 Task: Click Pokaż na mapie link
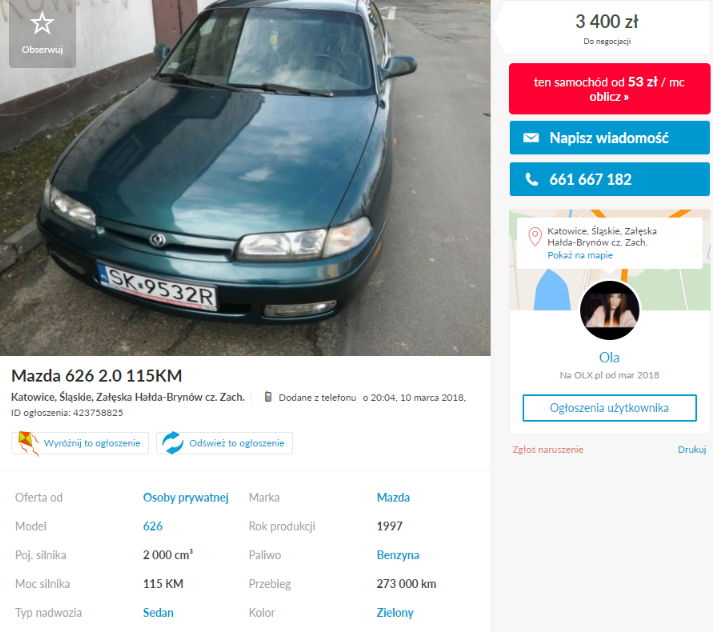[580, 255]
